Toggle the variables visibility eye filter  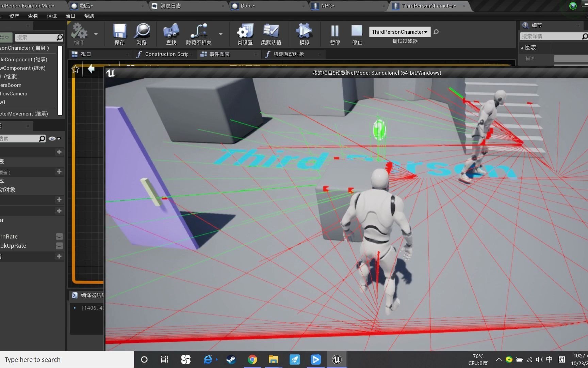point(52,138)
